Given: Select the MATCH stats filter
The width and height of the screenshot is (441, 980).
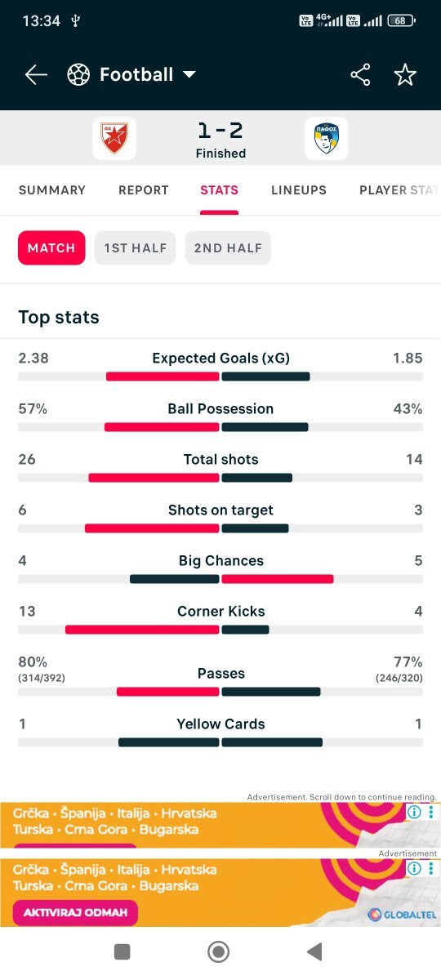Looking at the screenshot, I should point(51,248).
